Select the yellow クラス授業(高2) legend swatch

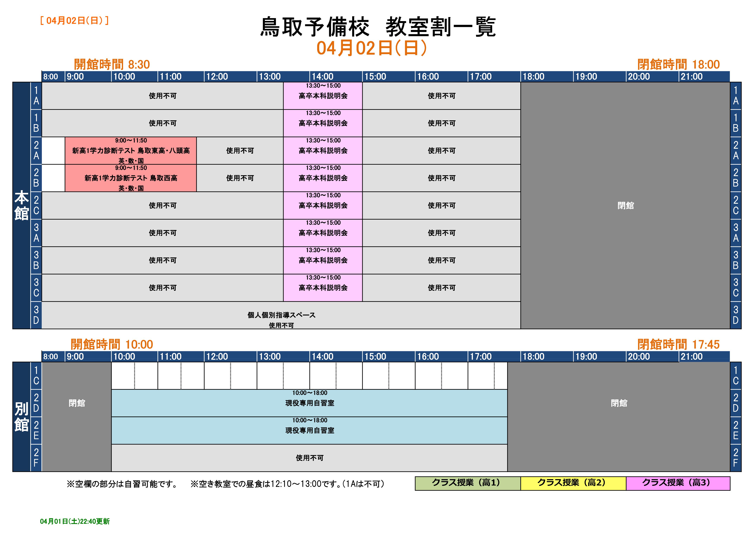tap(573, 483)
